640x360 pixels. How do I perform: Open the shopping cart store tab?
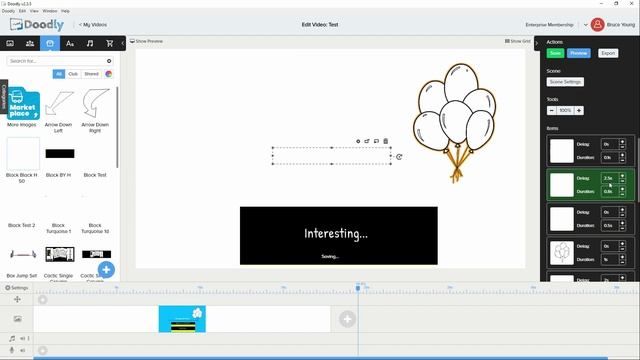109,43
